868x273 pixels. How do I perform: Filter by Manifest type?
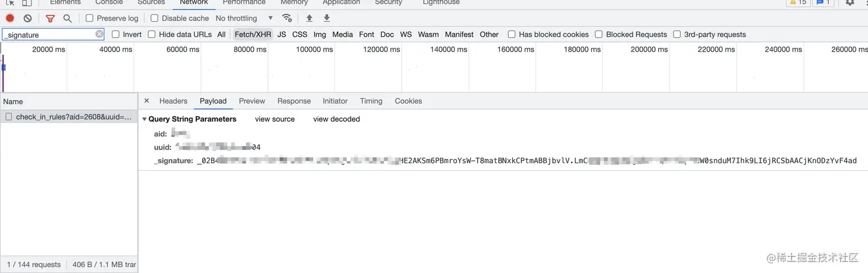click(x=459, y=34)
